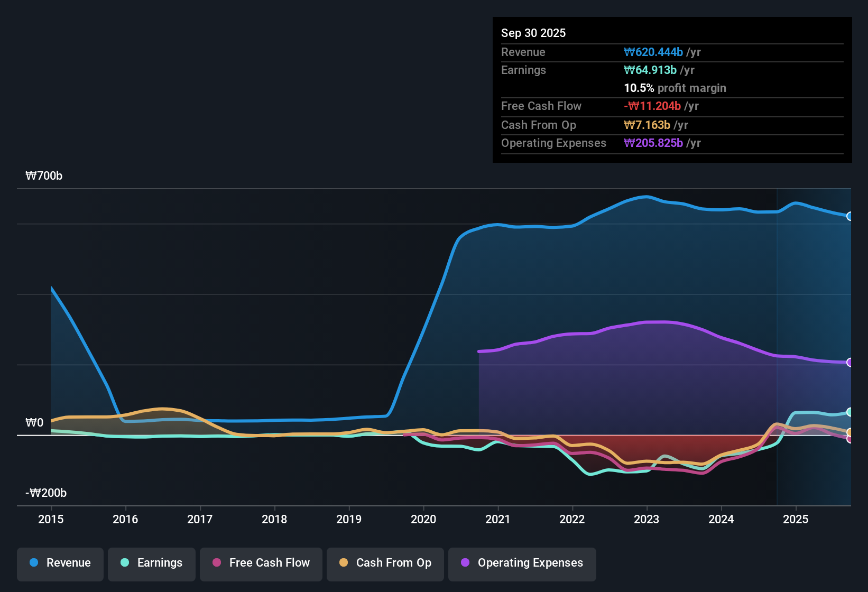Click the -₩11.204b Free Cash Flow value
Screen dimensions: 868x592
coord(652,106)
